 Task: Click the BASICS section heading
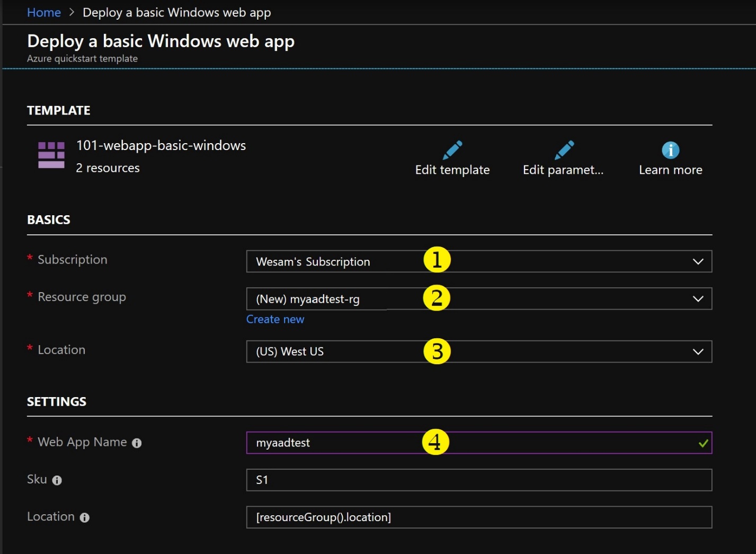tap(49, 219)
